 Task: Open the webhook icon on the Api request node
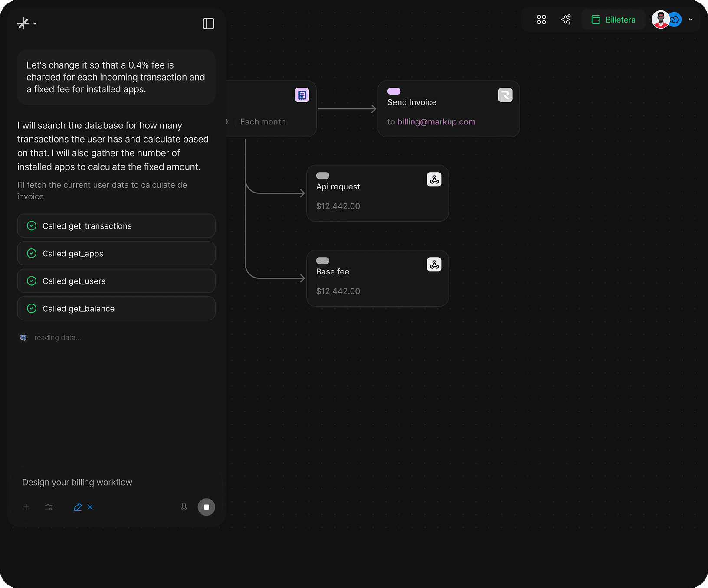pos(434,179)
